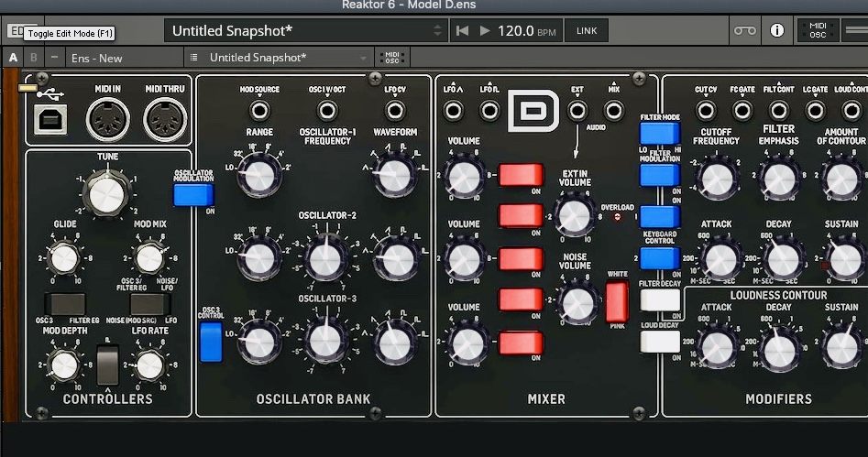Toggle the OSC 3 Control blue switch
The image size is (868, 457).
[211, 342]
